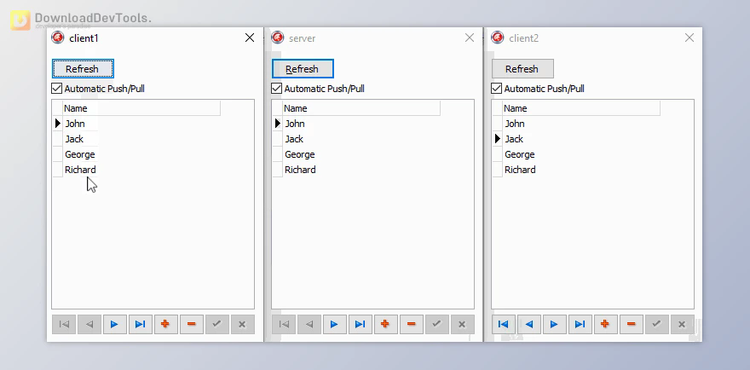Close the server window

[470, 38]
